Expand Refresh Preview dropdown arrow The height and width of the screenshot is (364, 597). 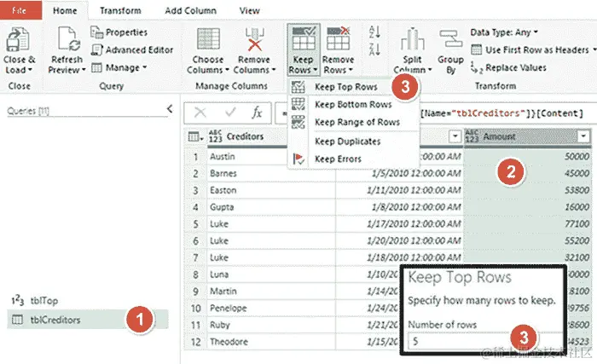point(84,70)
